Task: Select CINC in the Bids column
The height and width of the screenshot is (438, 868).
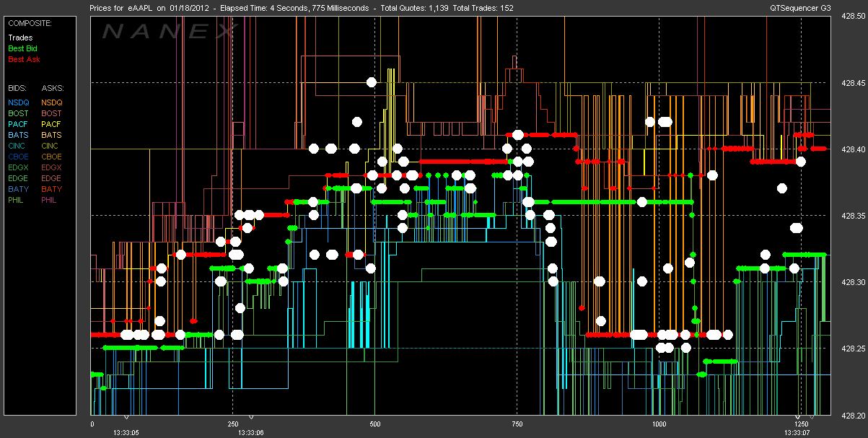Action: [18, 146]
